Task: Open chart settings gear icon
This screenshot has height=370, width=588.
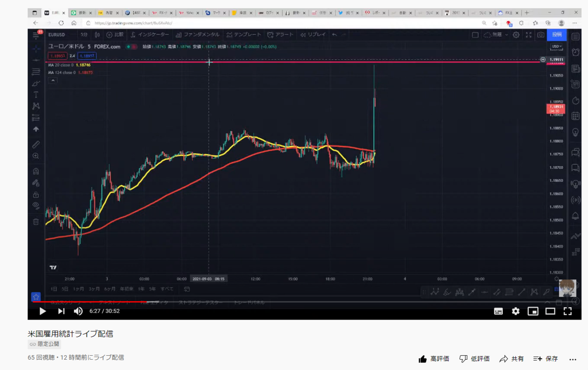Action: coord(516,35)
